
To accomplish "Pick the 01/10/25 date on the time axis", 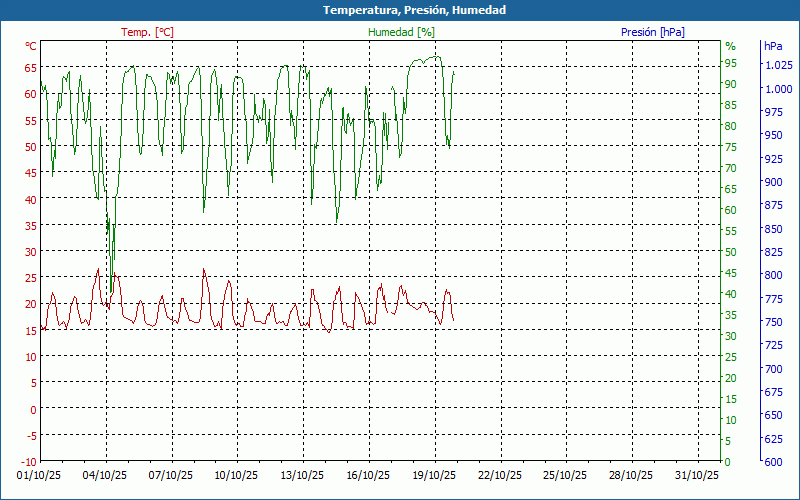I will click(x=40, y=476).
